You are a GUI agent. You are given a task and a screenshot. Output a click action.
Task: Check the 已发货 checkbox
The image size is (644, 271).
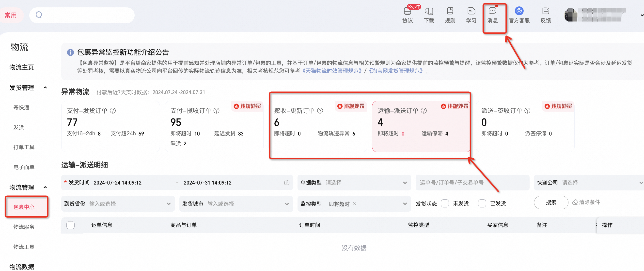pyautogui.click(x=482, y=203)
